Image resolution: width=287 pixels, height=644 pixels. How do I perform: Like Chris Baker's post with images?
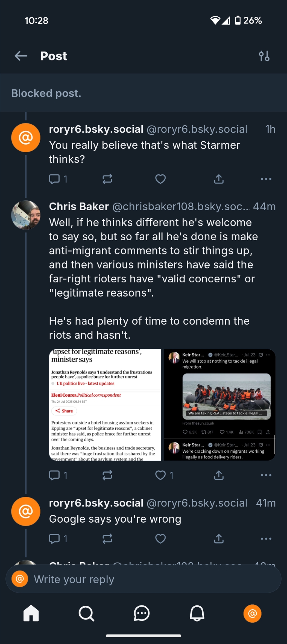pyautogui.click(x=160, y=475)
